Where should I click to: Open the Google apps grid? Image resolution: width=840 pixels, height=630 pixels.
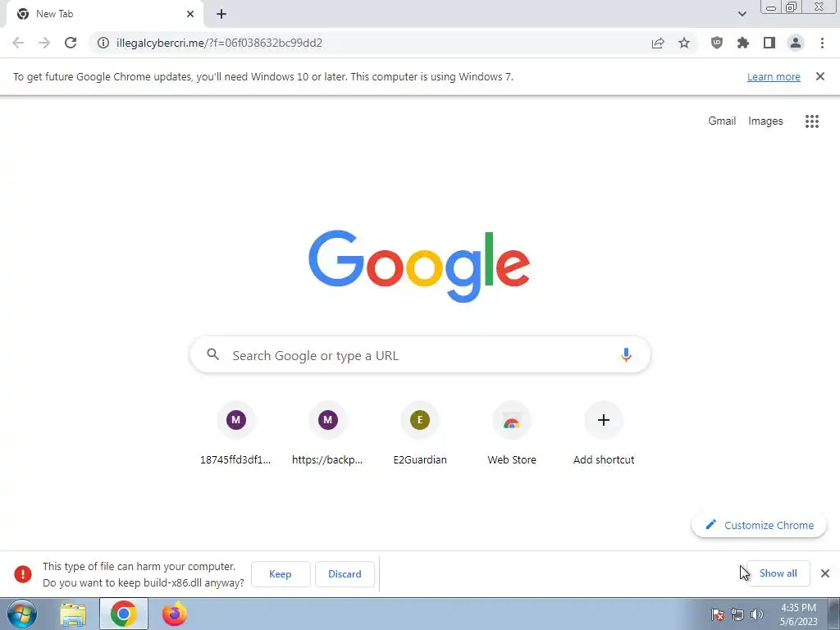pyautogui.click(x=812, y=121)
